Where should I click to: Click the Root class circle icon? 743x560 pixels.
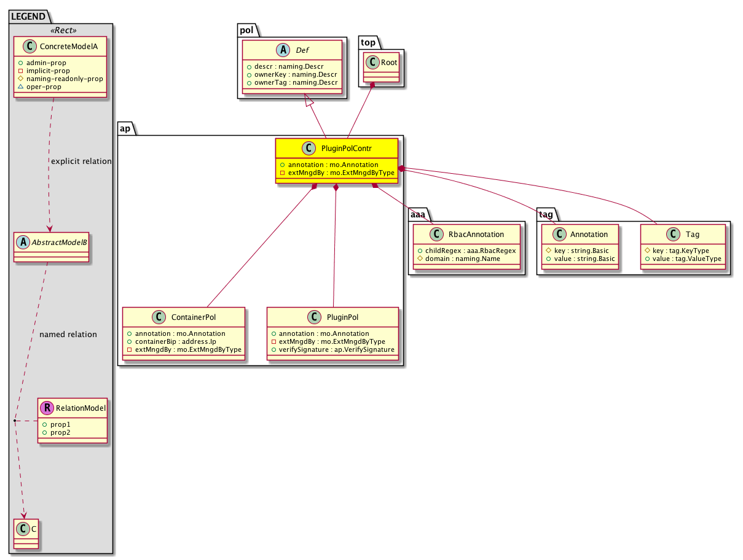372,61
